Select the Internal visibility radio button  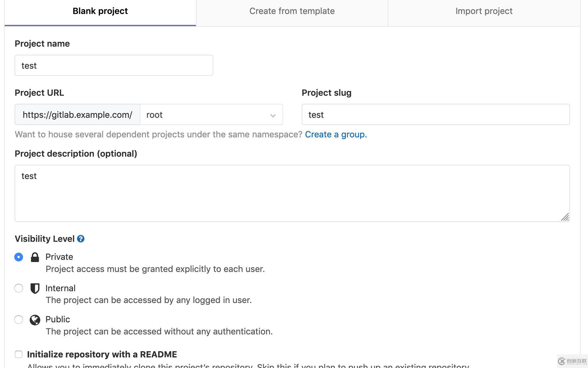19,288
